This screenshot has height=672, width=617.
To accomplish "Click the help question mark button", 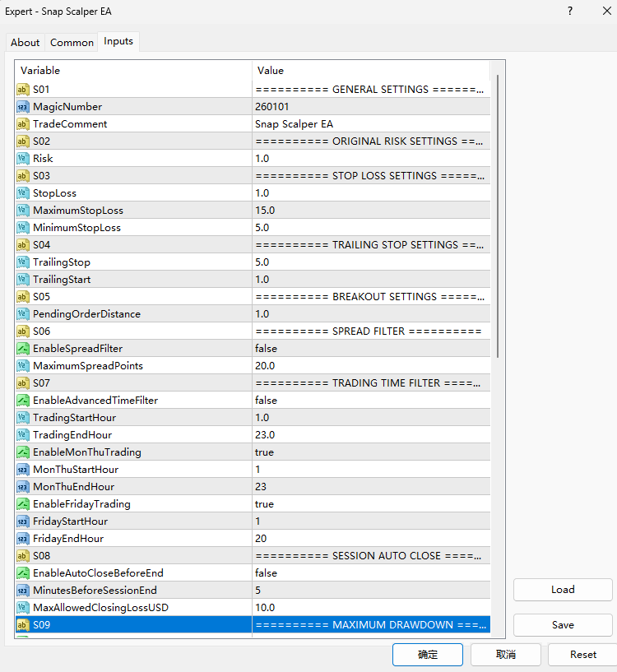I will [570, 12].
